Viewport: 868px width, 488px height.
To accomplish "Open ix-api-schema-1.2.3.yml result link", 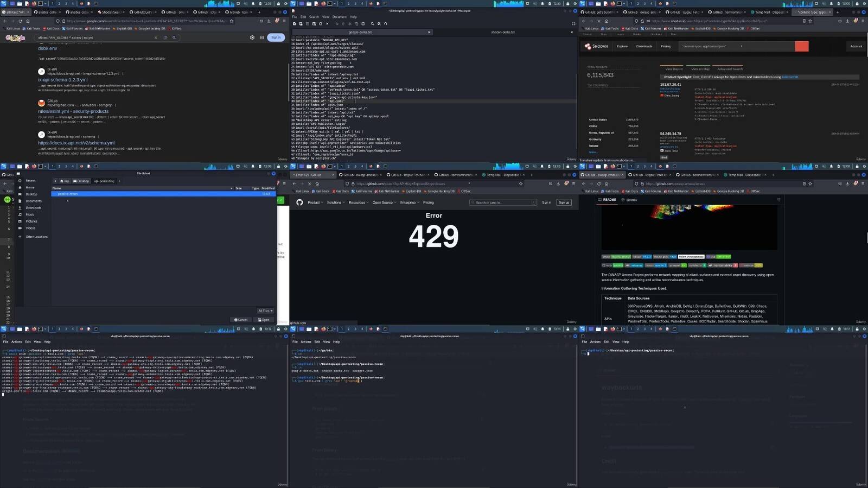I will click(x=62, y=80).
